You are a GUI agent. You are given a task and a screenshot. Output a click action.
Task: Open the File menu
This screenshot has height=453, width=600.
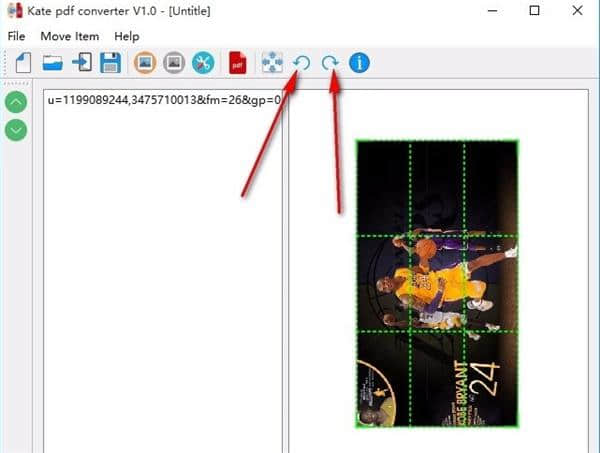pos(16,36)
